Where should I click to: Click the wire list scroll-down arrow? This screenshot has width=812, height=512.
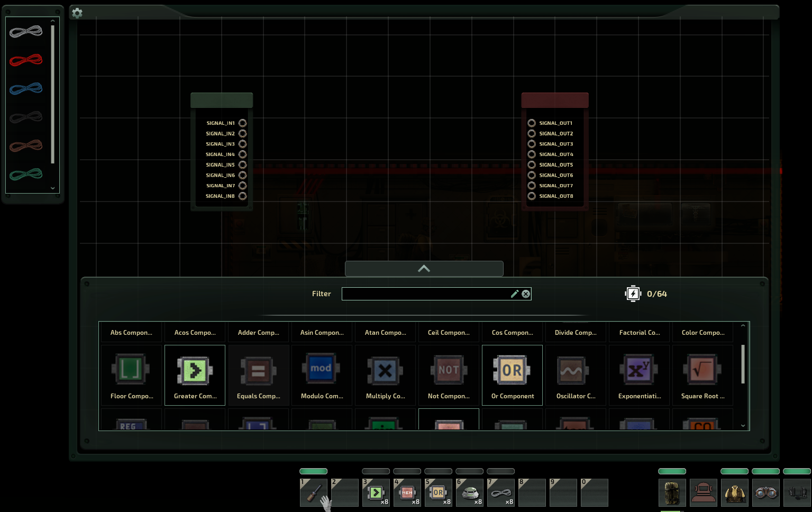(53, 188)
